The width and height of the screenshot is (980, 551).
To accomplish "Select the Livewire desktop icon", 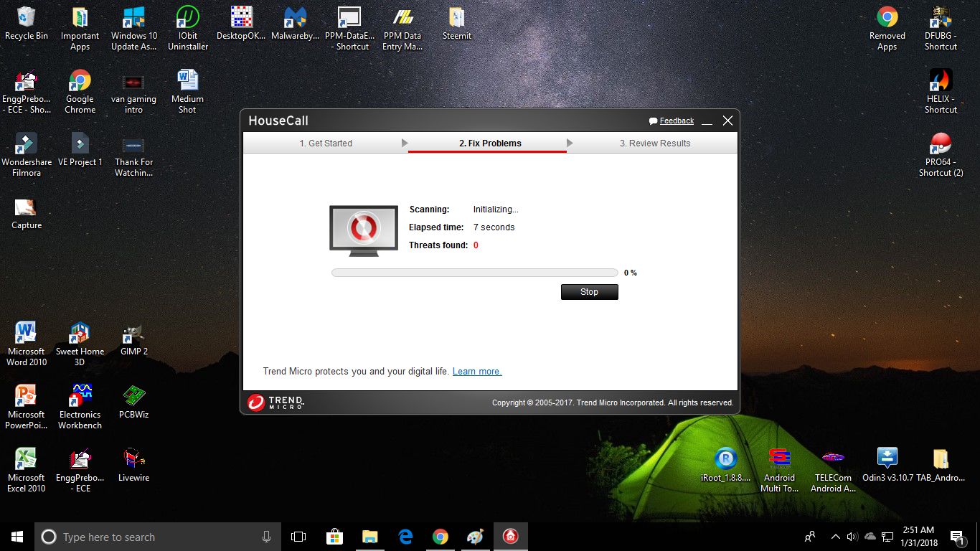I will [133, 465].
